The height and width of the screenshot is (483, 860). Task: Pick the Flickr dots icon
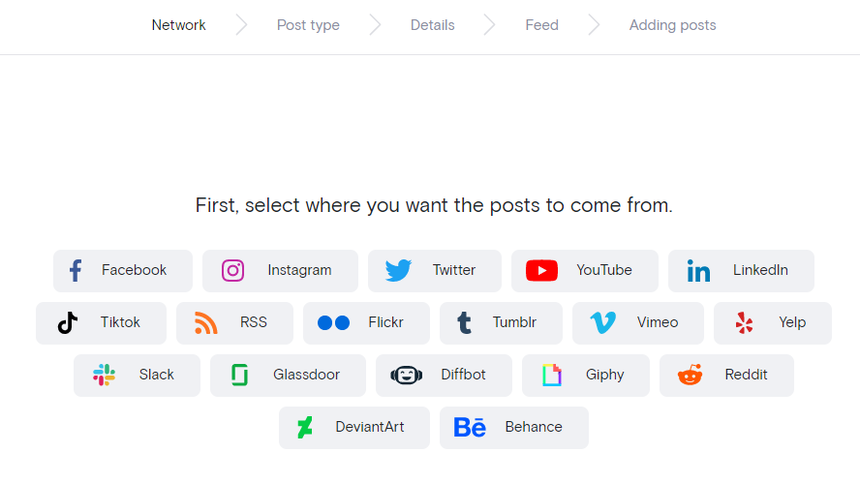[x=333, y=323]
